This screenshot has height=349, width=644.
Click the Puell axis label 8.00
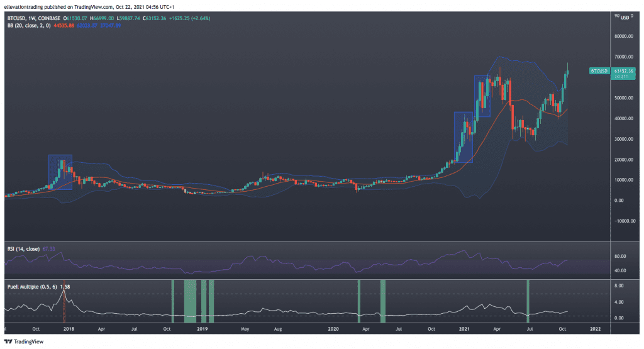point(619,285)
